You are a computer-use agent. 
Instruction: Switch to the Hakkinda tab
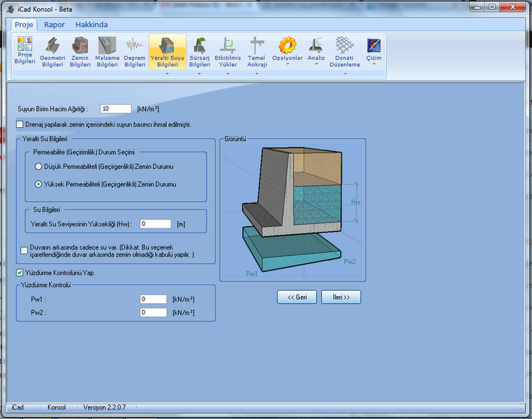pos(91,24)
